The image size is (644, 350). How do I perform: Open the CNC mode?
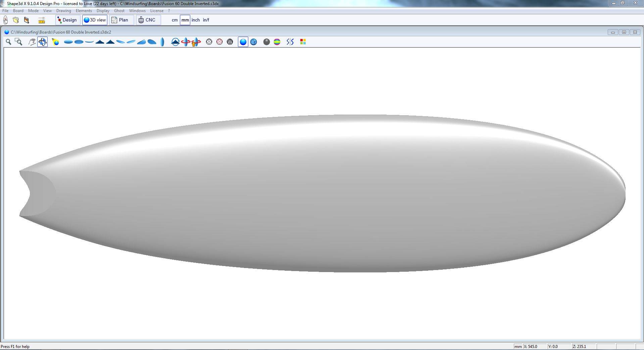point(147,20)
